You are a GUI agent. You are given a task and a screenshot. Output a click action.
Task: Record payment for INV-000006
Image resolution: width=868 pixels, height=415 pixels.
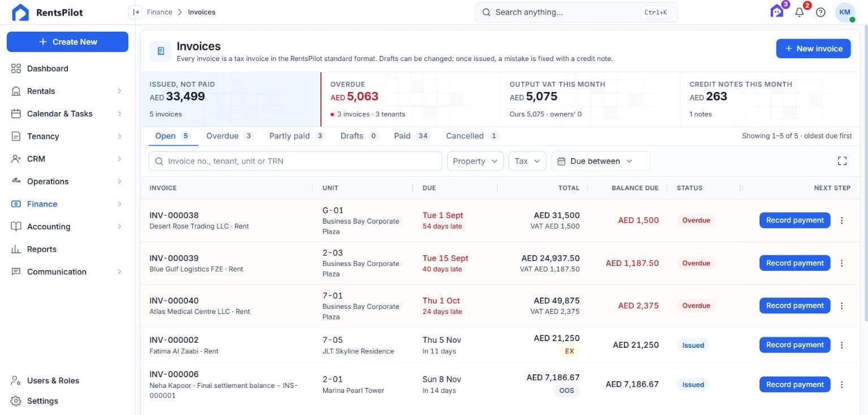(x=795, y=385)
